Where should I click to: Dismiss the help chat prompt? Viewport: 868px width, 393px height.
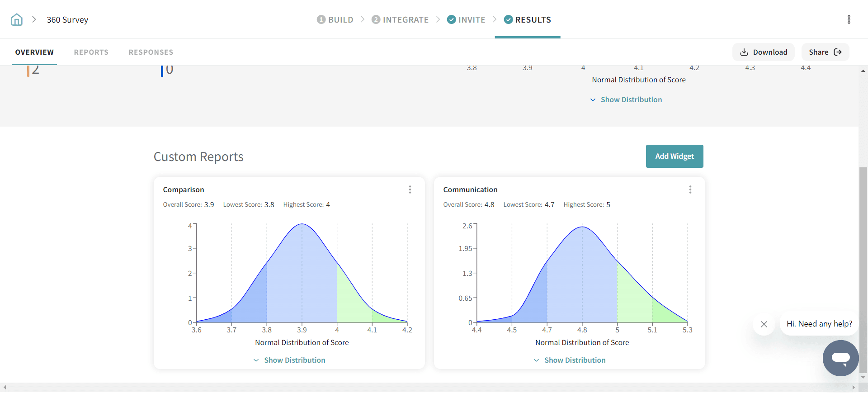coord(764,324)
